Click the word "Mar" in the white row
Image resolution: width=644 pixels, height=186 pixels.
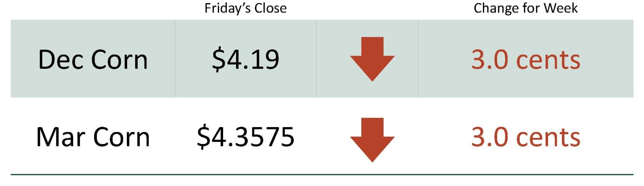pos(60,137)
